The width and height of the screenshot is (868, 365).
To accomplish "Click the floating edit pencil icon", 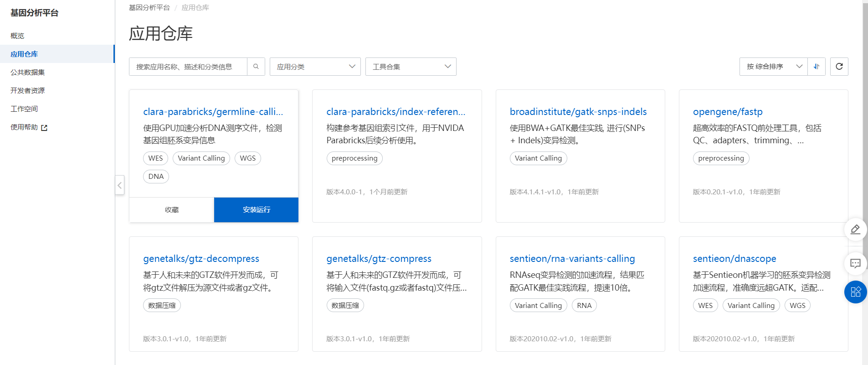I will tap(855, 229).
